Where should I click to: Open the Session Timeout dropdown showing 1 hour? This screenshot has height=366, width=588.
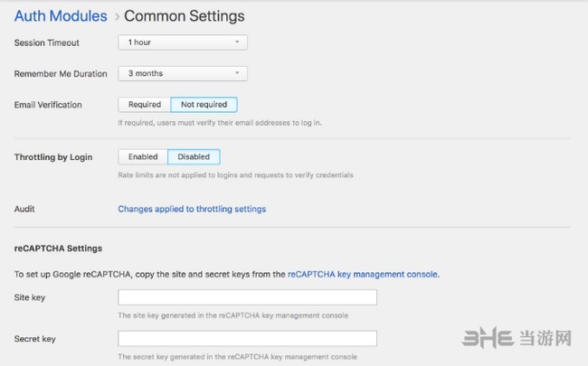pyautogui.click(x=183, y=42)
